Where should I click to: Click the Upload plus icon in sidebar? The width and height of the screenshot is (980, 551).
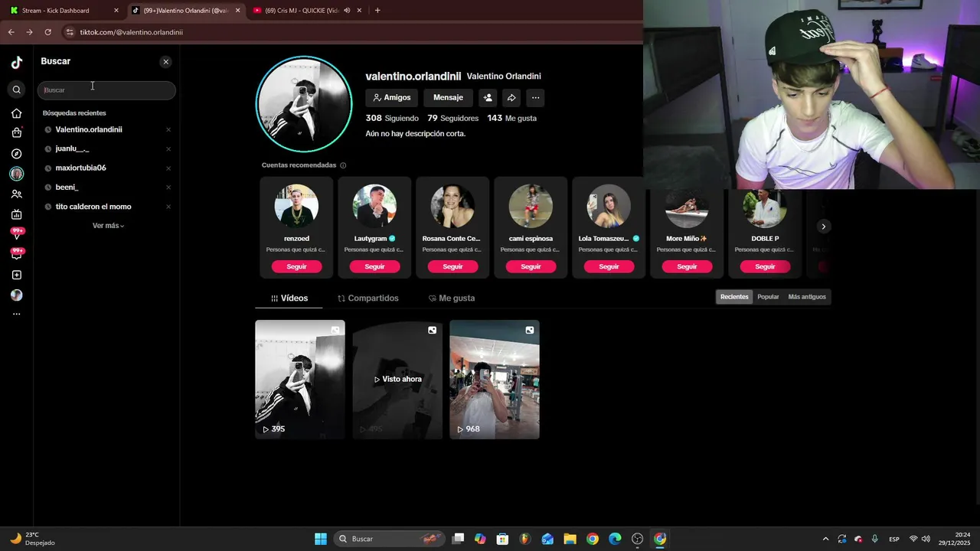[x=16, y=275]
